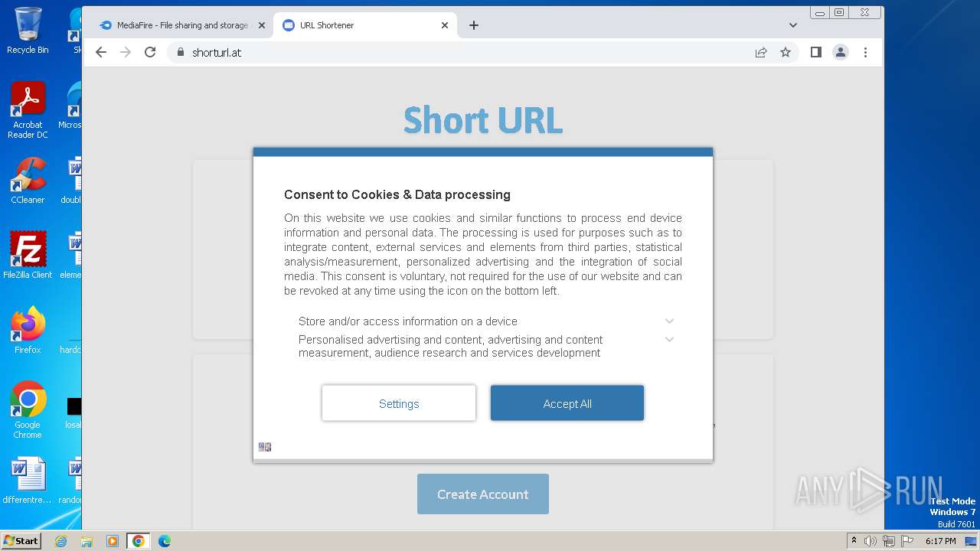Click taskbar clock 6:17 PM

point(940,541)
